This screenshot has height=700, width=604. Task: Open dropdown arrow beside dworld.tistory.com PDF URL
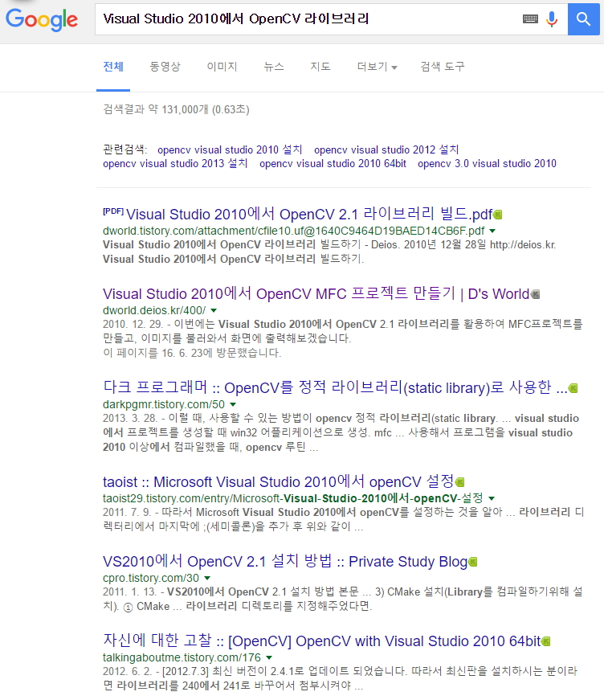click(492, 231)
